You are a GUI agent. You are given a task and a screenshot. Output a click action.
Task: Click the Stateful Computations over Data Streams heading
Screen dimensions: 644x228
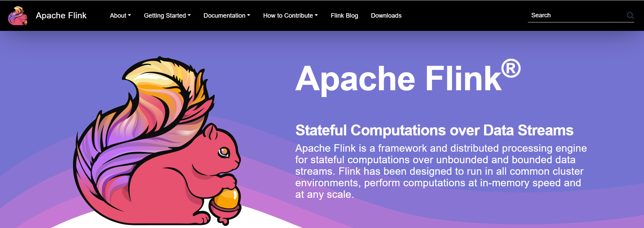434,130
